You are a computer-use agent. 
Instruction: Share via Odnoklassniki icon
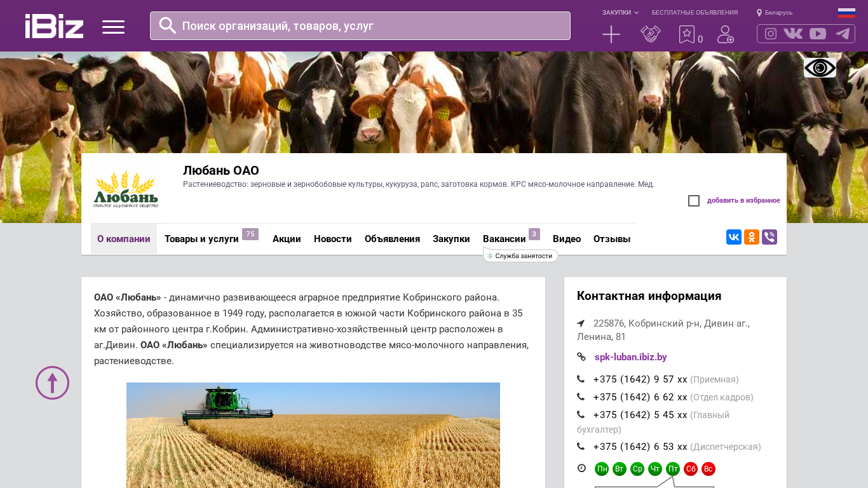click(x=751, y=237)
